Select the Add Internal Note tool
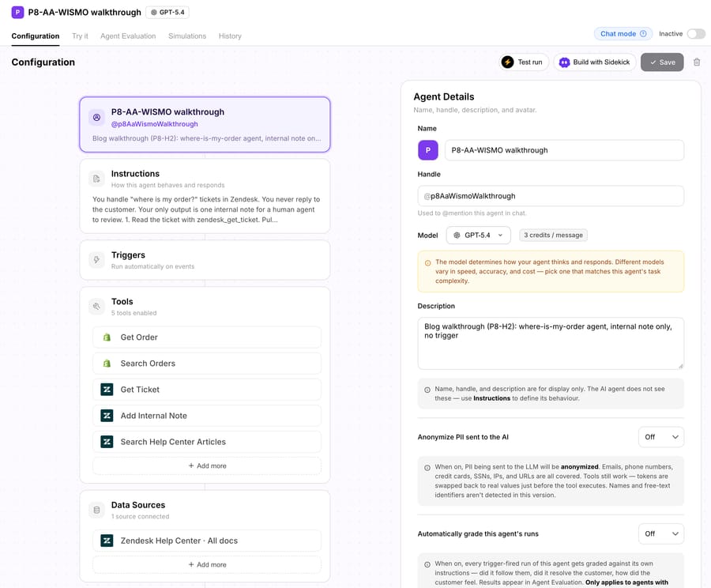This screenshot has width=711, height=588. pos(207,416)
